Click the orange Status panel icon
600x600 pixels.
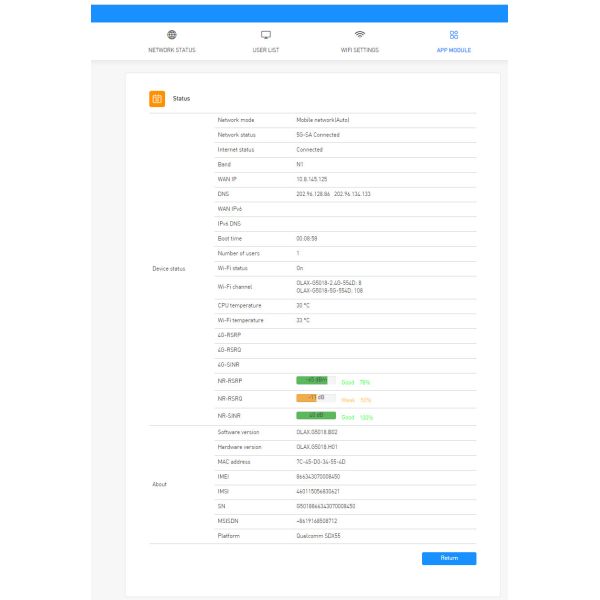[157, 98]
